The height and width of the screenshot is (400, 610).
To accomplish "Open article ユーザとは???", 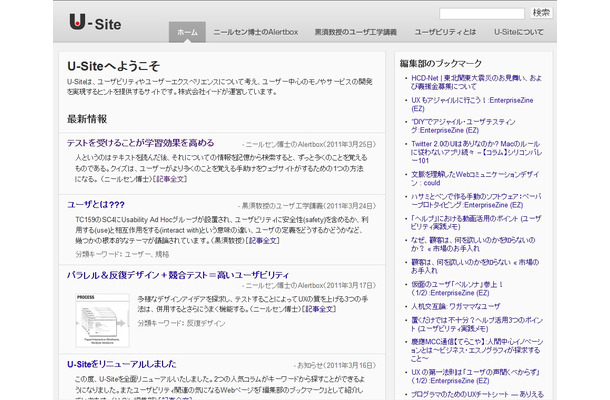I will 96,205.
